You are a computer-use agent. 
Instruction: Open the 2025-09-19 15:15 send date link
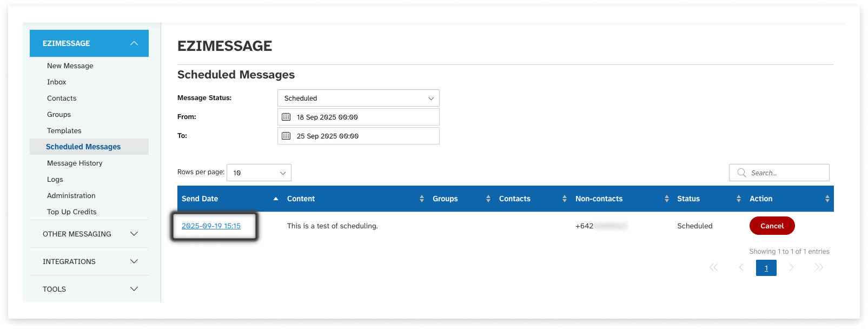tap(211, 226)
